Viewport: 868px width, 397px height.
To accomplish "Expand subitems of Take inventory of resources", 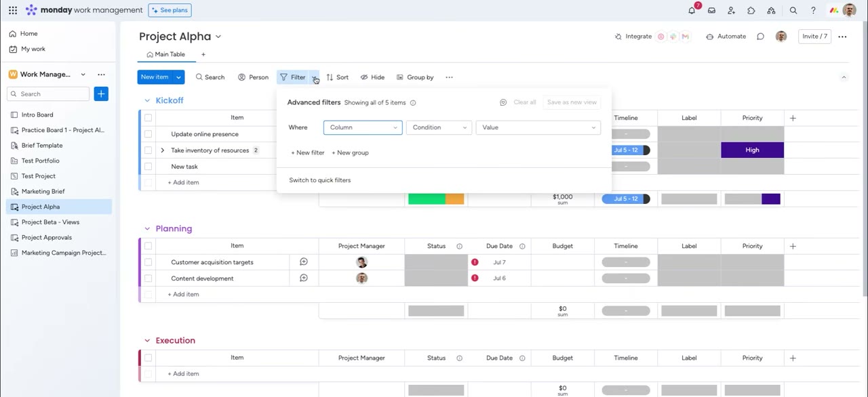I will 162,150.
